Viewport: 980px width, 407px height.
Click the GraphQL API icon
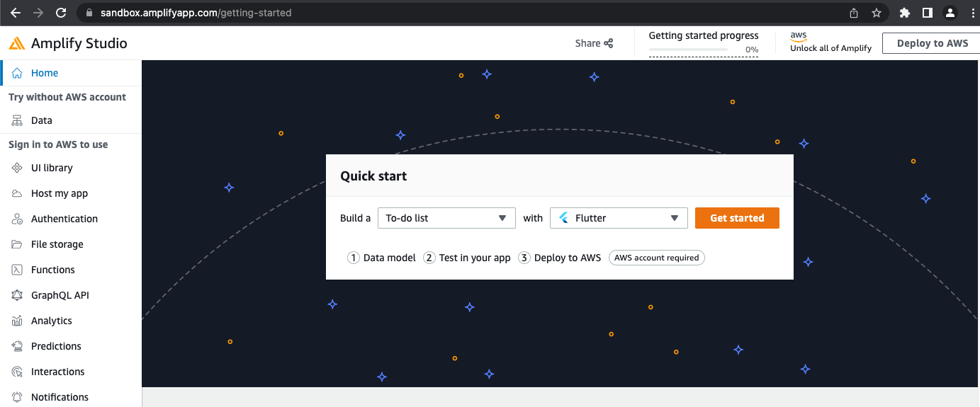[x=17, y=295]
